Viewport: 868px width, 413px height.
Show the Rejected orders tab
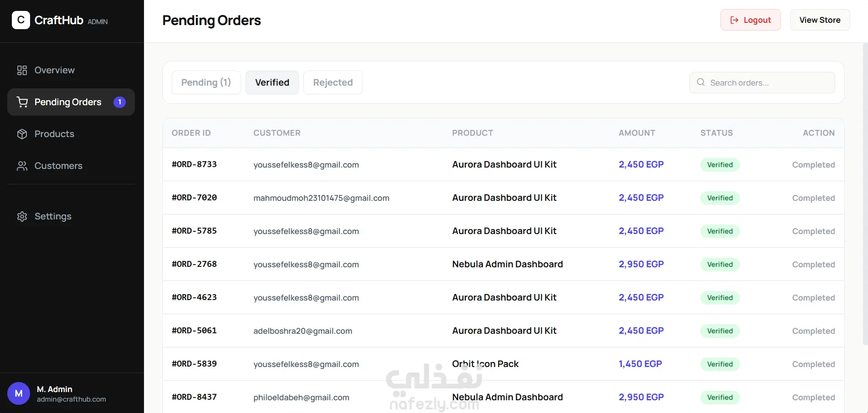point(333,82)
